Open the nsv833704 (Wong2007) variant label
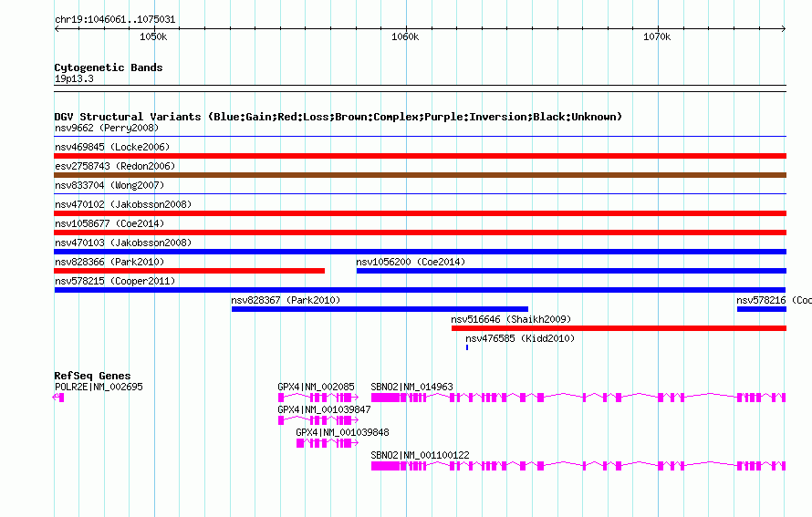The width and height of the screenshot is (812, 517). (109, 185)
